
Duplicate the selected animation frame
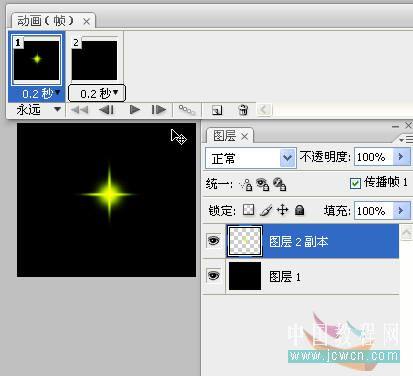pyautogui.click(x=217, y=110)
